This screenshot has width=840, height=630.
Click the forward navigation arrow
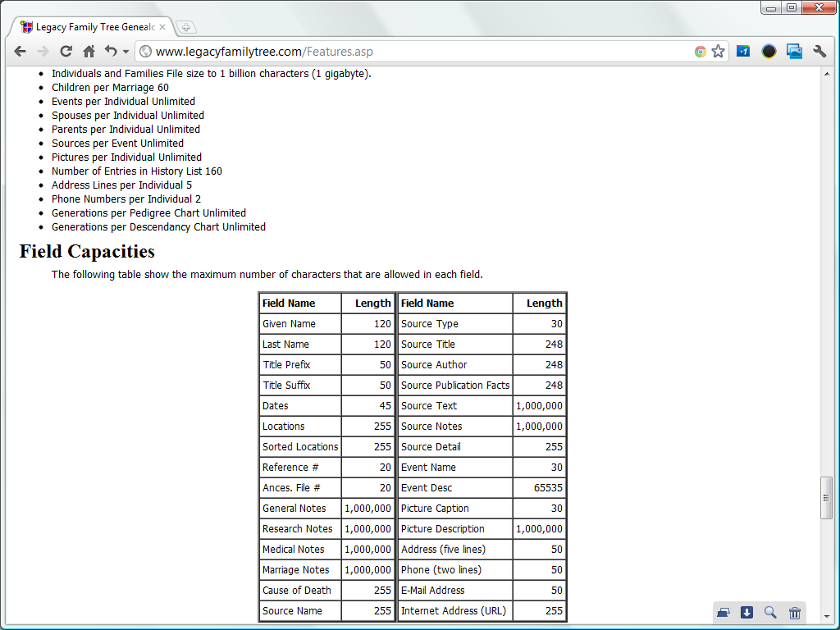pyautogui.click(x=43, y=52)
